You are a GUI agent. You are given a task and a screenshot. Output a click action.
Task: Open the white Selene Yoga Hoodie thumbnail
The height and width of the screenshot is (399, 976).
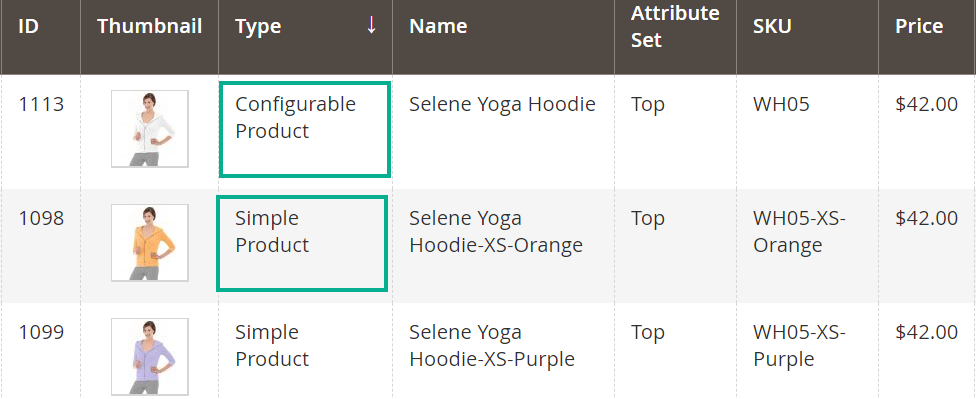pos(150,129)
